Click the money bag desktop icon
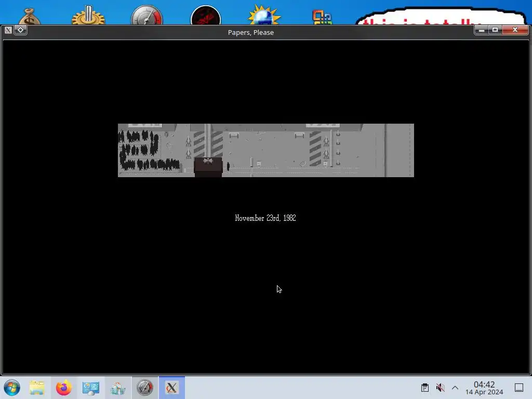The height and width of the screenshot is (399, 532). coord(30,17)
